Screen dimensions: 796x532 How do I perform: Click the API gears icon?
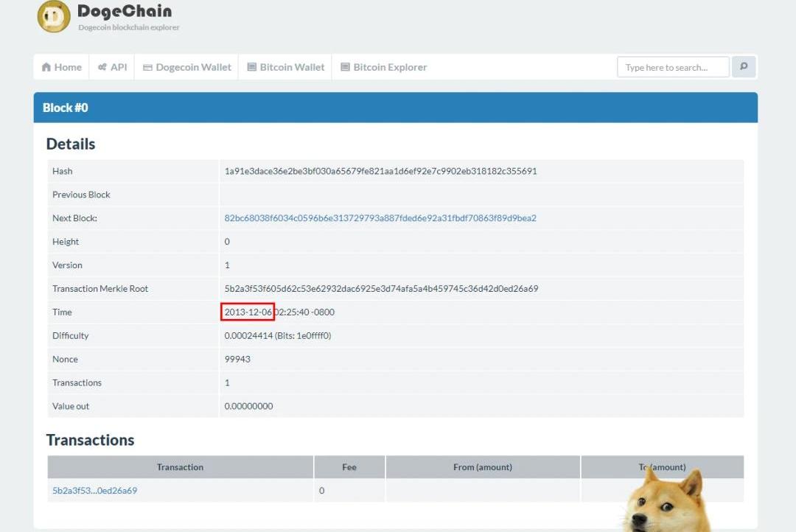(x=102, y=67)
